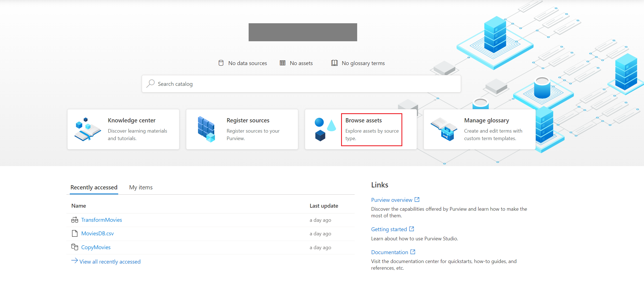Open the TransformMovies asset link
Image resolution: width=644 pixels, height=286 pixels.
click(102, 220)
